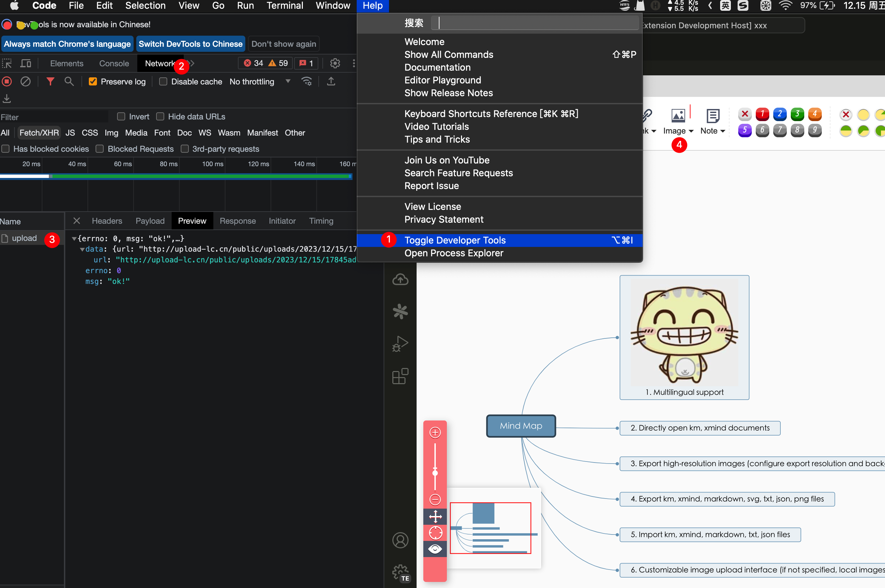
Task: Click the Filter text input field
Action: point(52,117)
